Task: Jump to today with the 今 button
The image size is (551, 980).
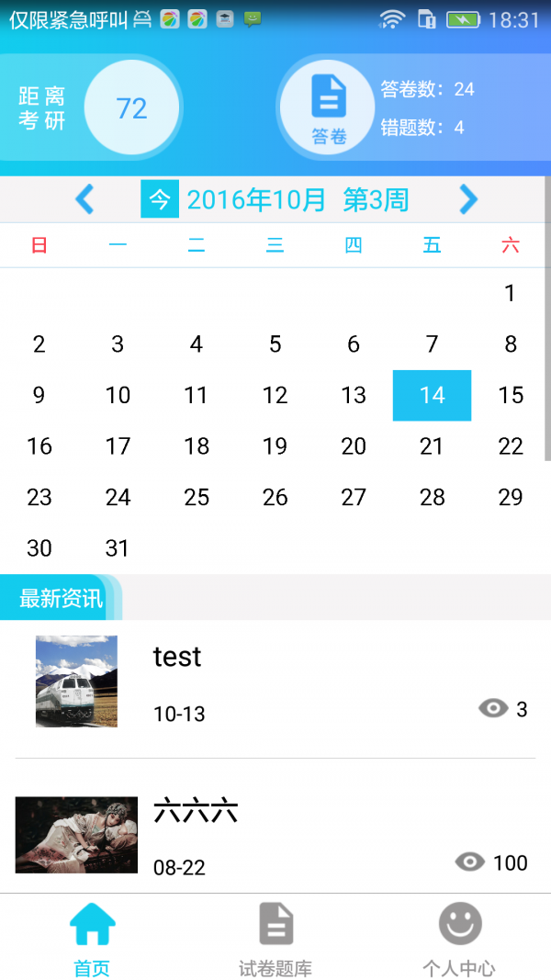Action: coord(159,198)
